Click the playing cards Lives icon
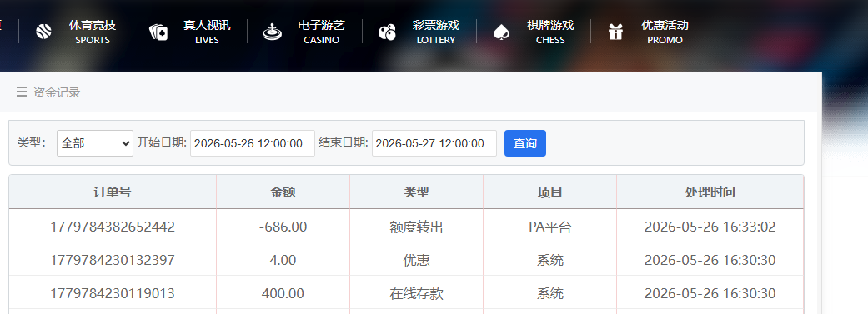Screen dimensions: 868x314 pos(158,32)
